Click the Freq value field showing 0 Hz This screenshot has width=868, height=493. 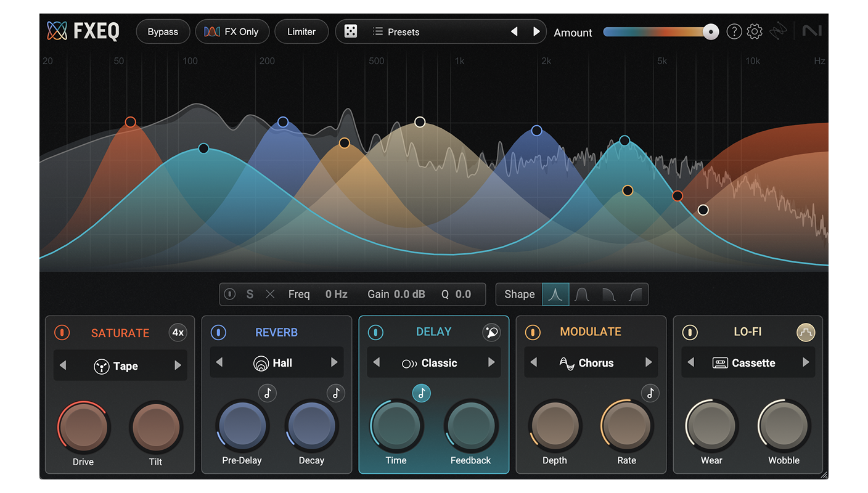337,295
